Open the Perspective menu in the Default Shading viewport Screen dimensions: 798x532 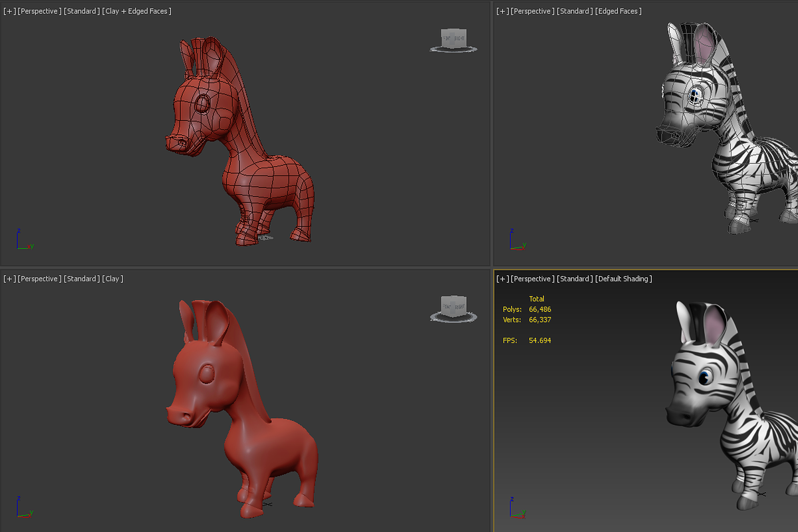533,279
